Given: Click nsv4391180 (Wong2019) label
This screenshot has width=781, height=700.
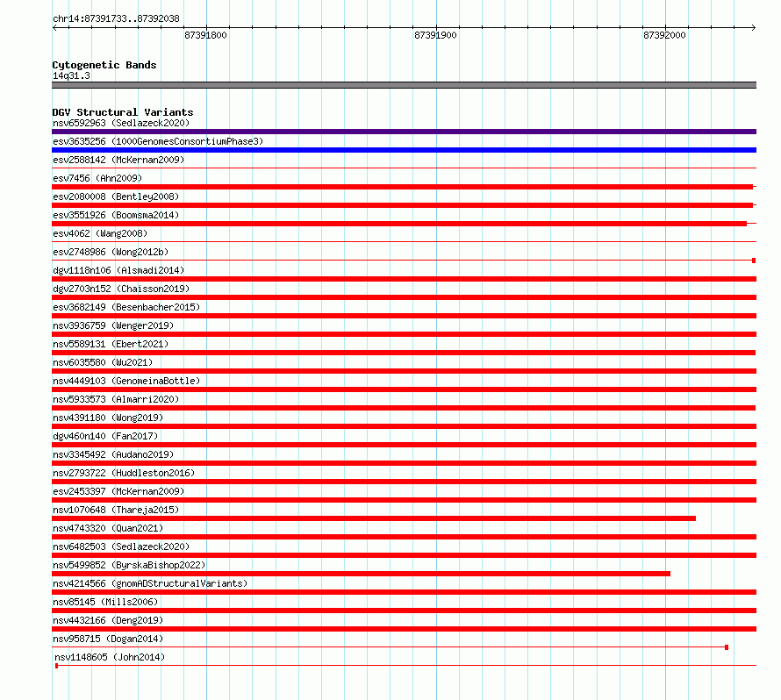Looking at the screenshot, I should click(x=108, y=418).
